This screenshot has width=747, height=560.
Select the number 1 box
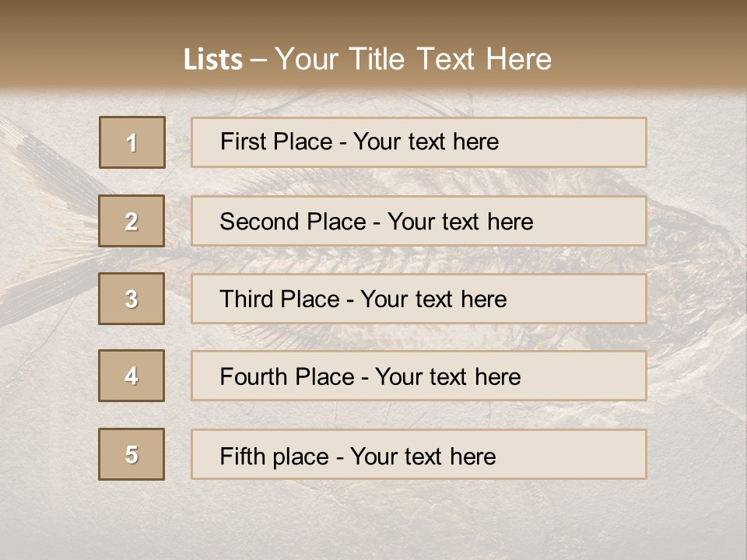[132, 142]
